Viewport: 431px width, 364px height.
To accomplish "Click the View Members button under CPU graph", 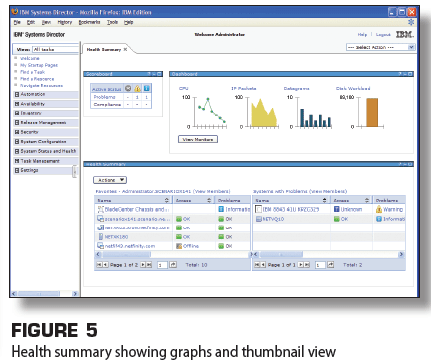I will click(x=198, y=139).
